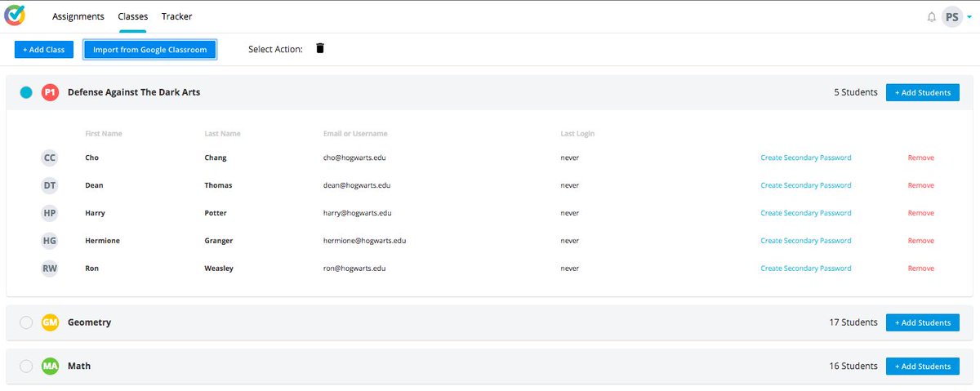The image size is (980, 391).
Task: Select the Geometry class radio button
Action: click(x=26, y=322)
